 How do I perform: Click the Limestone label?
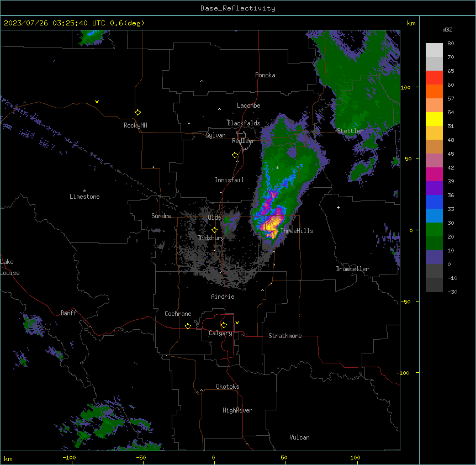point(84,197)
